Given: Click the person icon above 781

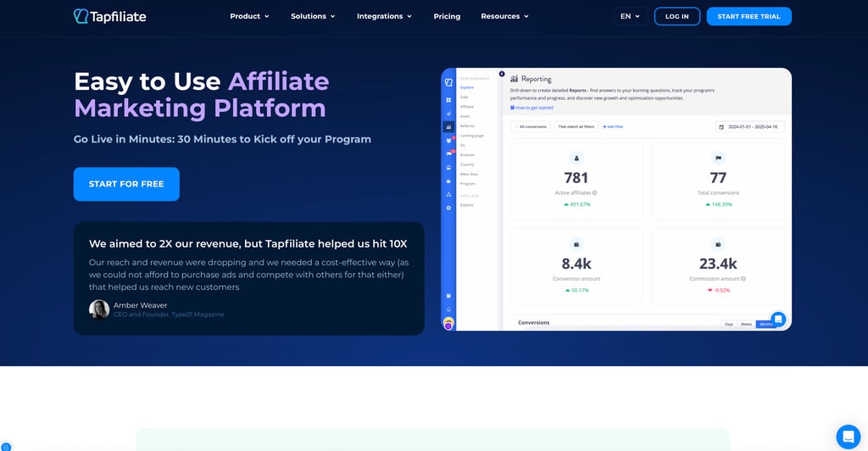Looking at the screenshot, I should point(576,159).
